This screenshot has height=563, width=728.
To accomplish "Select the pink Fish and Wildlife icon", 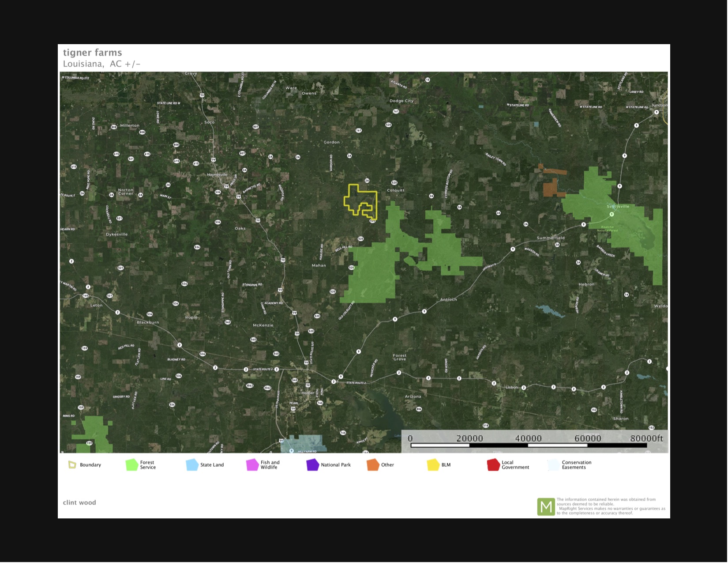I will tap(252, 465).
